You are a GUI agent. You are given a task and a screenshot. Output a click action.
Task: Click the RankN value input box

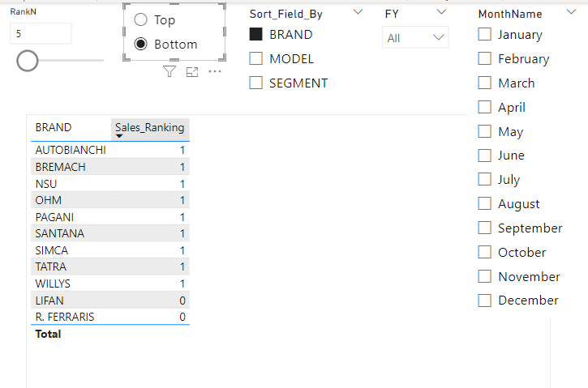(x=41, y=33)
